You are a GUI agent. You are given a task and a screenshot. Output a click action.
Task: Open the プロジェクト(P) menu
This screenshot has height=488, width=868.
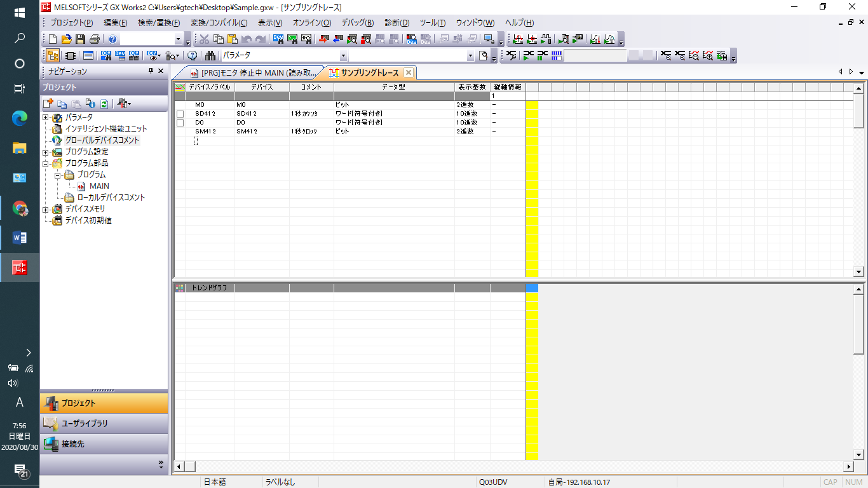72,23
